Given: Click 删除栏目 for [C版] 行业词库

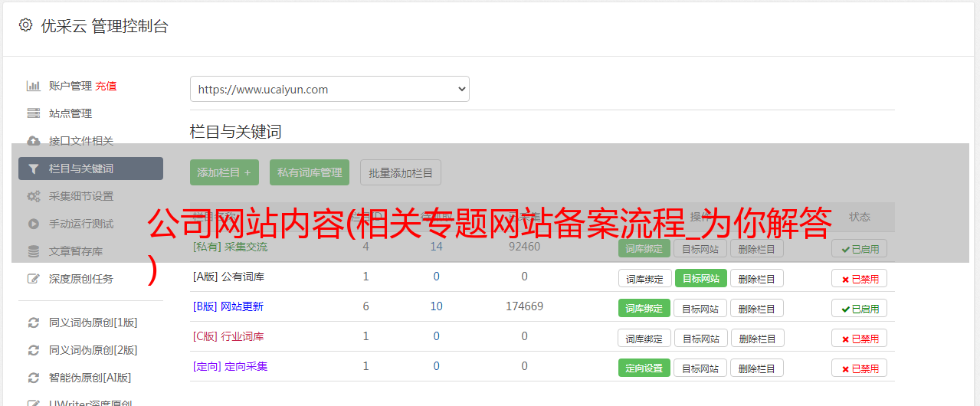Looking at the screenshot, I should (757, 338).
